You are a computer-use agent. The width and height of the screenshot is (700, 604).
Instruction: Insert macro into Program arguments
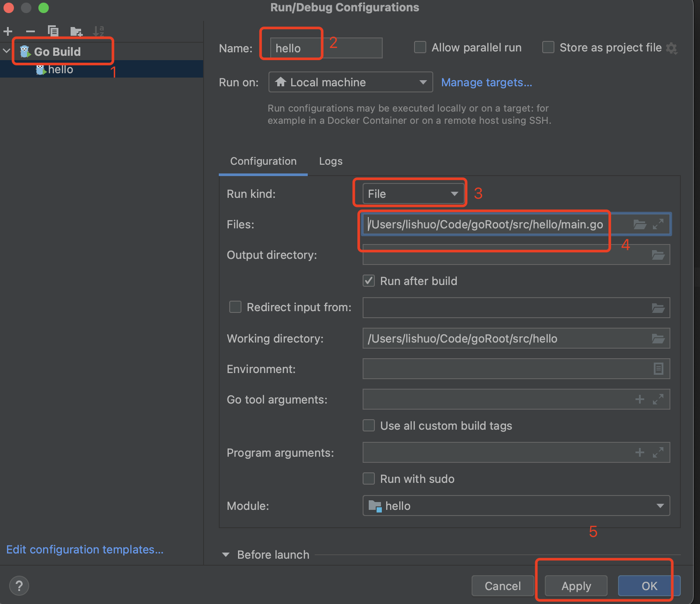pos(639,452)
